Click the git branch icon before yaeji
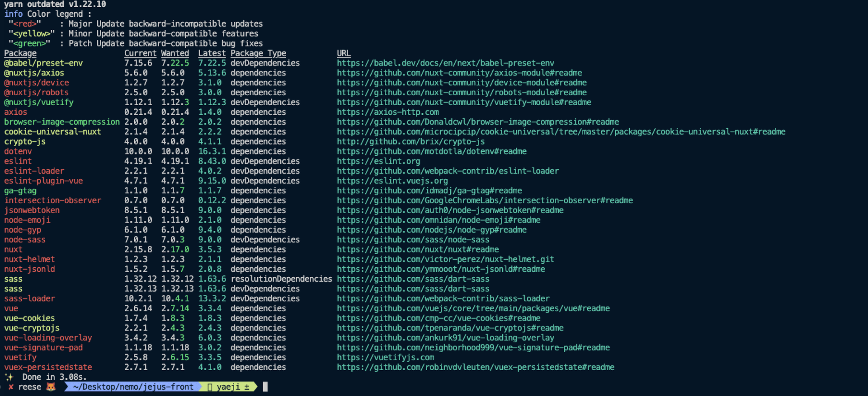Screen dimensions: 868x396 (210, 387)
